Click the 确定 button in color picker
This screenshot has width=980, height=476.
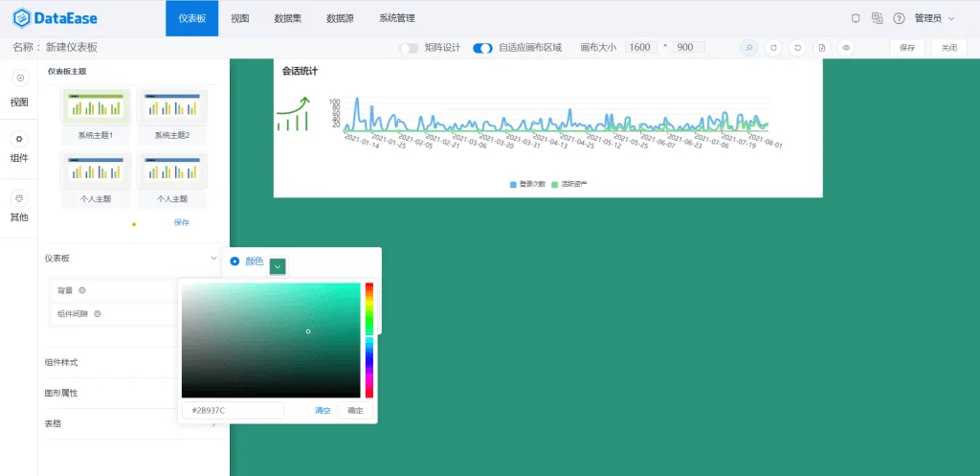tap(355, 410)
